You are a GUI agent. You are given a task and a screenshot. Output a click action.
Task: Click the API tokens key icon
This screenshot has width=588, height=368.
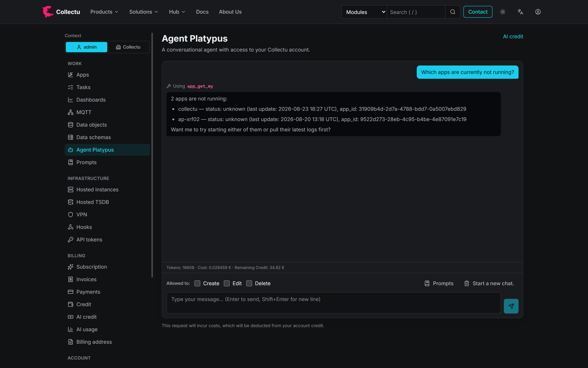coord(70,240)
